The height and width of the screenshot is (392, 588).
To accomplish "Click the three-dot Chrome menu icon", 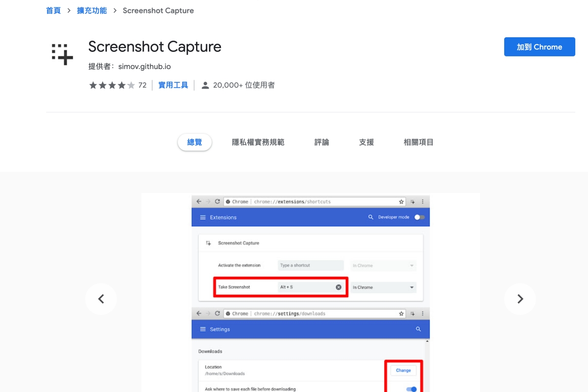I will click(422, 201).
